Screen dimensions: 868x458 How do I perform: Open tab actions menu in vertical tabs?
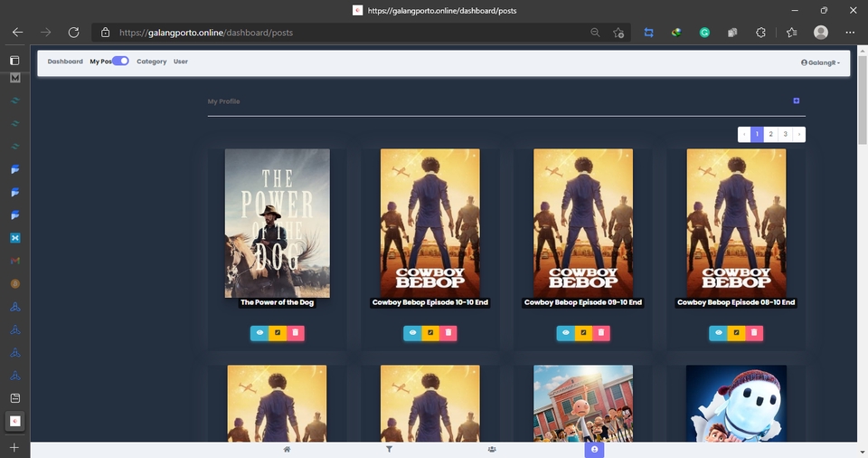pyautogui.click(x=15, y=61)
